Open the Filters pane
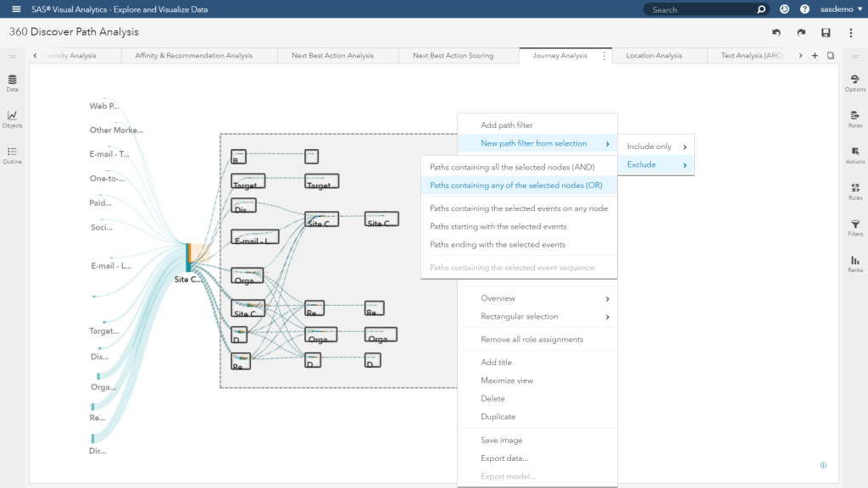 tap(855, 227)
